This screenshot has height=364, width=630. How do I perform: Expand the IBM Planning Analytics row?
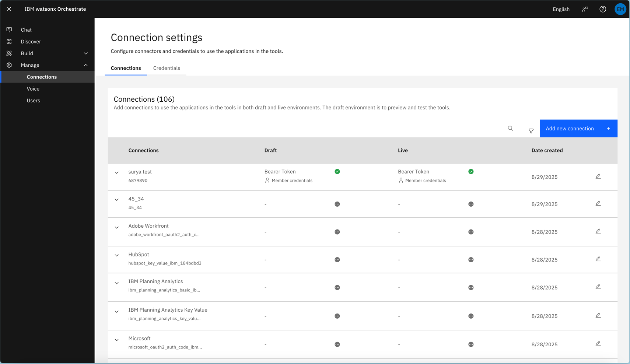117,283
